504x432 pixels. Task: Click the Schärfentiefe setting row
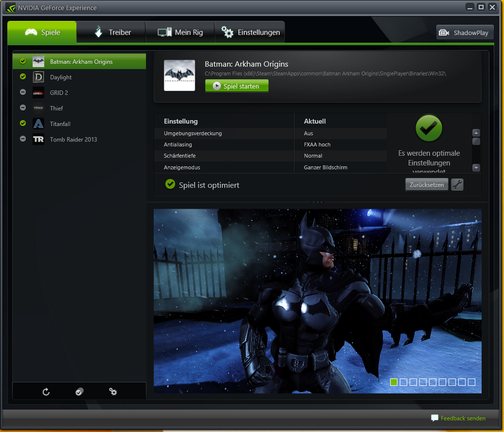[x=270, y=156]
